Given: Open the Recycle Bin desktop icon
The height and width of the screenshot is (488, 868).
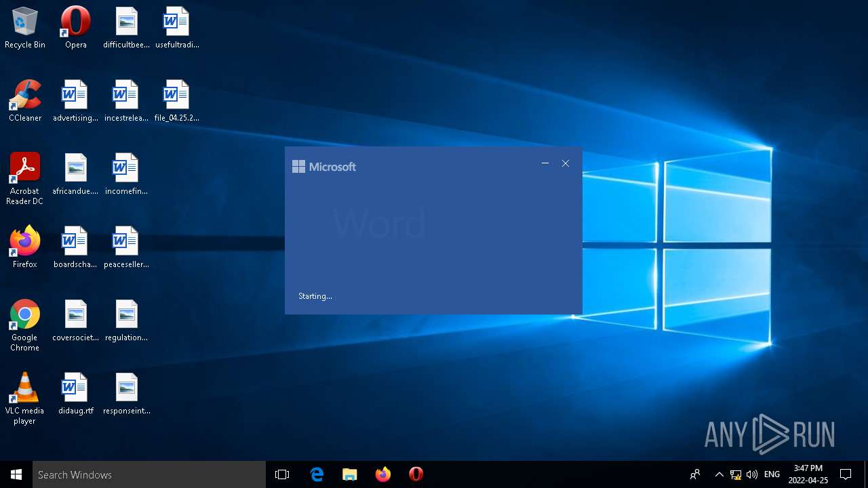Looking at the screenshot, I should 25,28.
